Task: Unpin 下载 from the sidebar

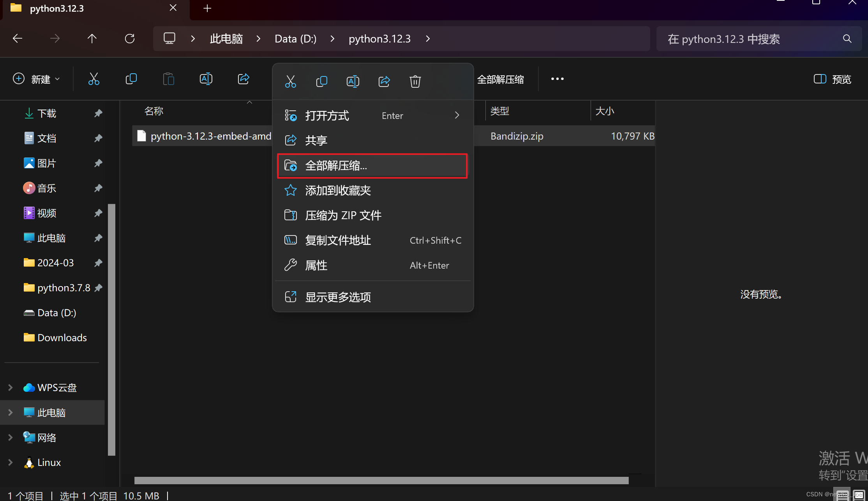Action: point(98,113)
